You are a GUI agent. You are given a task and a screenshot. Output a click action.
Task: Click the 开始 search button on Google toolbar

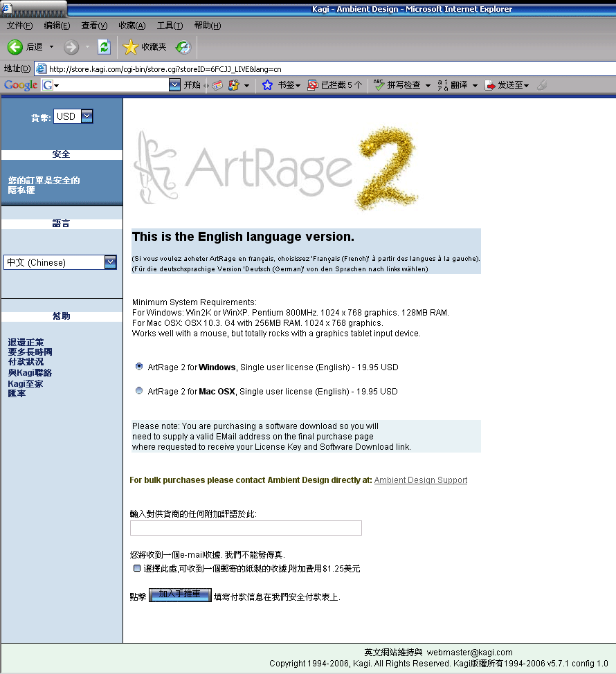[x=192, y=85]
